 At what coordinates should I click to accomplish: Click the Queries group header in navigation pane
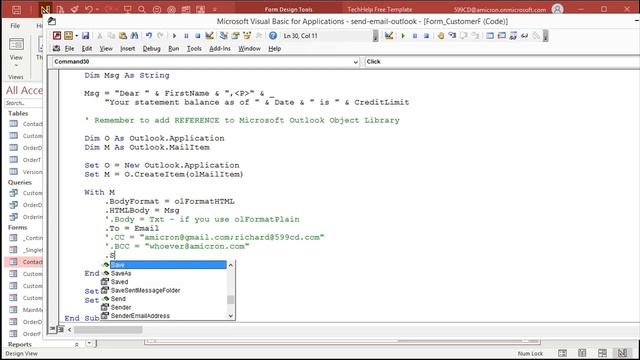[x=20, y=182]
